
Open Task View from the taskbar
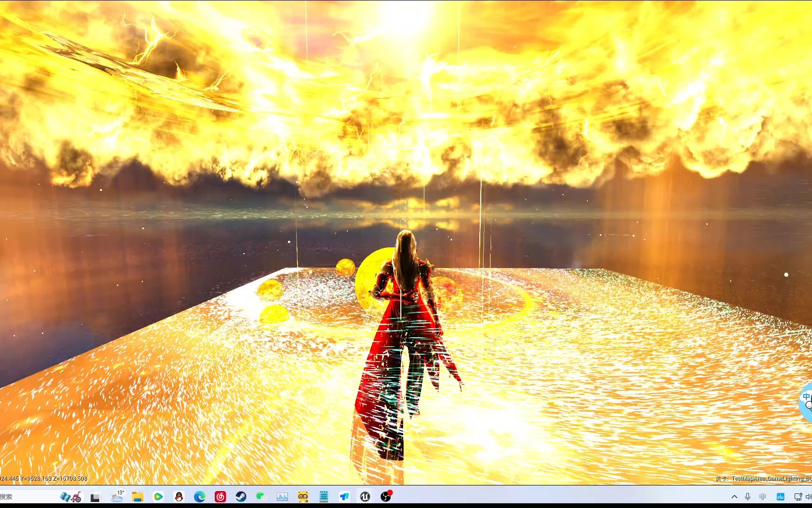pyautogui.click(x=95, y=497)
